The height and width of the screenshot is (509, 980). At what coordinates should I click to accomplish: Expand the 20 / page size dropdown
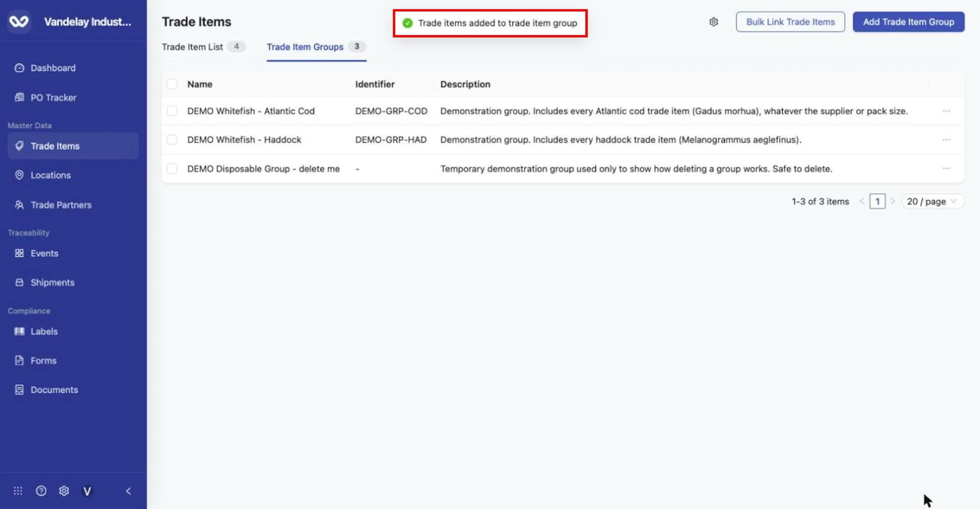click(x=933, y=201)
